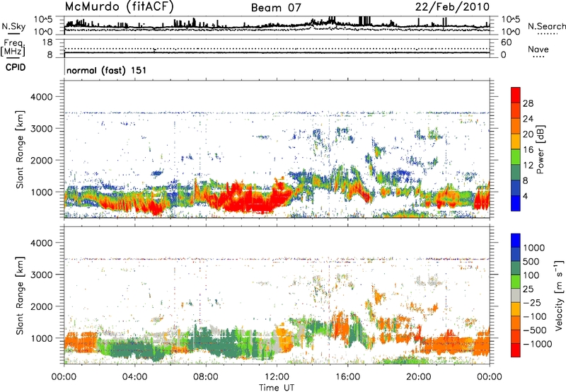This screenshot has width=566, height=392.
Task: Click the green velocity echo band near 04:00 UT
Action: pyautogui.click(x=134, y=347)
